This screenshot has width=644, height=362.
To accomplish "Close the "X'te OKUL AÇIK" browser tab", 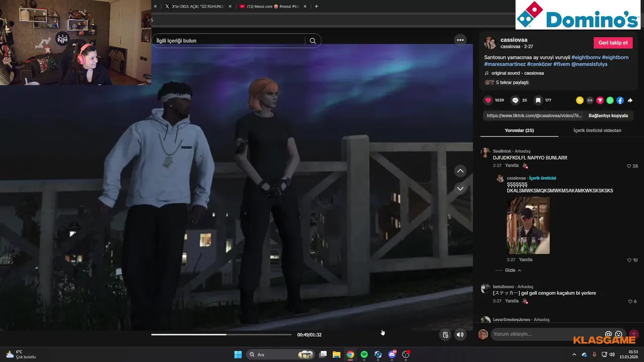I will 230,7.
